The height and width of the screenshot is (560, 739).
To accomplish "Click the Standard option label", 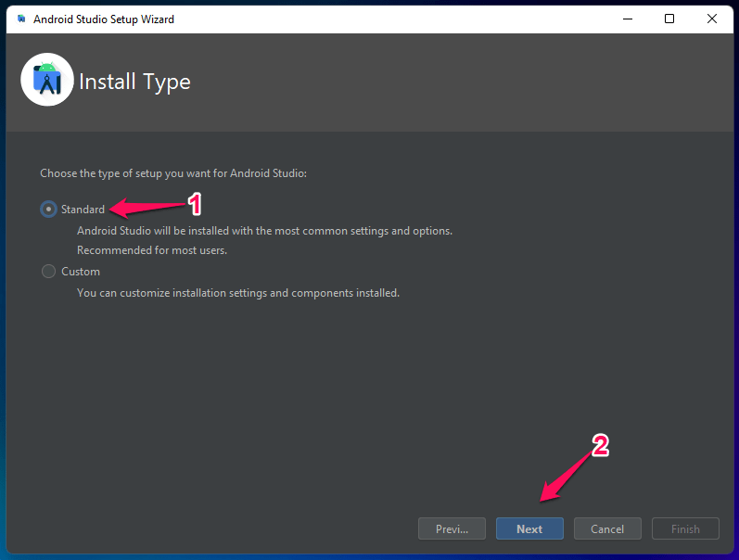I will (83, 210).
